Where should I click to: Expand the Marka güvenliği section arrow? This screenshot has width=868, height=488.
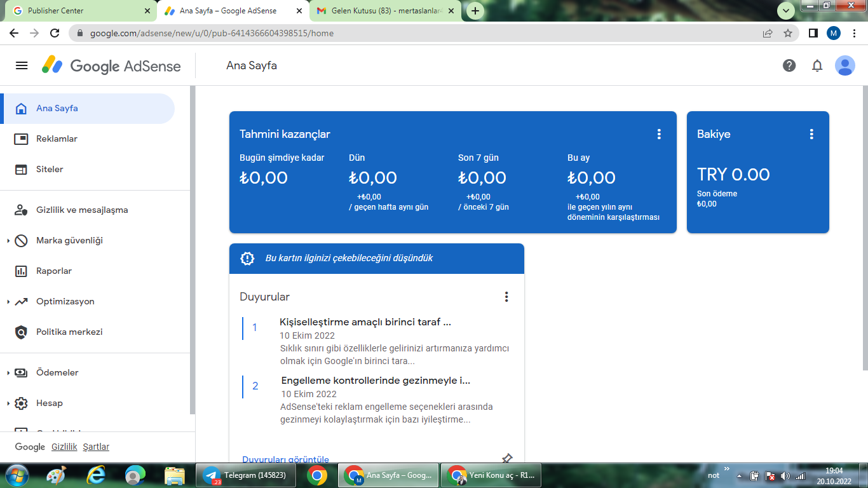[x=8, y=241]
